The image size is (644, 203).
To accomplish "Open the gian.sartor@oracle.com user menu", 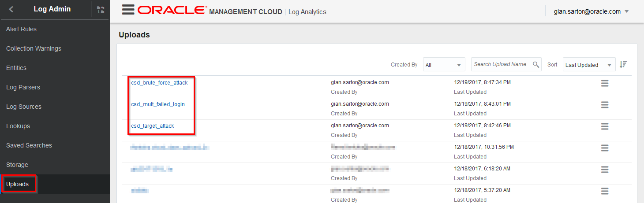I will (x=591, y=11).
